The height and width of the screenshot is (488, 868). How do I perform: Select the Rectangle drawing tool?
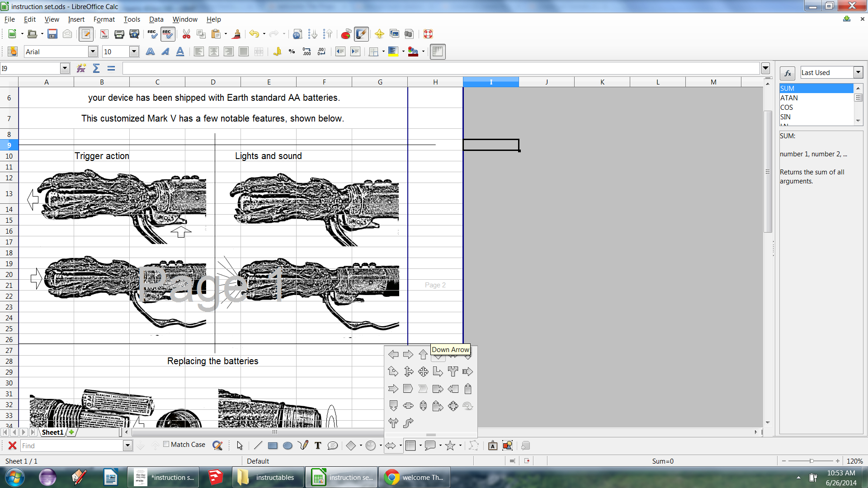tap(273, 446)
